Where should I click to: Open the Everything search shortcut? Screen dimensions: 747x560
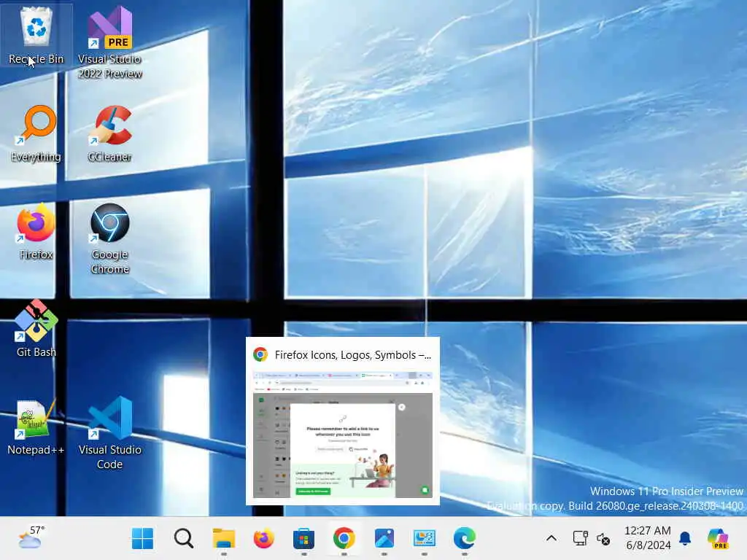click(x=36, y=134)
